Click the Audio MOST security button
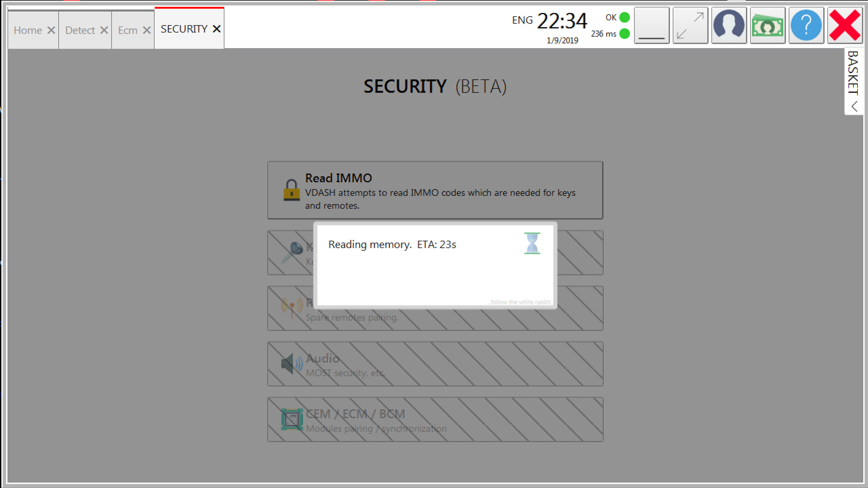 pyautogui.click(x=435, y=364)
